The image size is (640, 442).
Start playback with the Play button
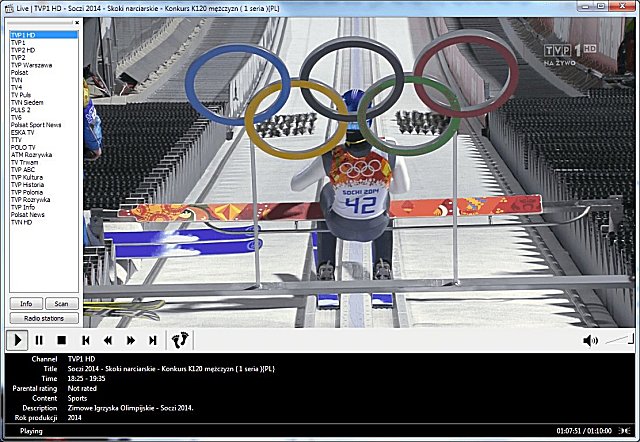pos(17,340)
